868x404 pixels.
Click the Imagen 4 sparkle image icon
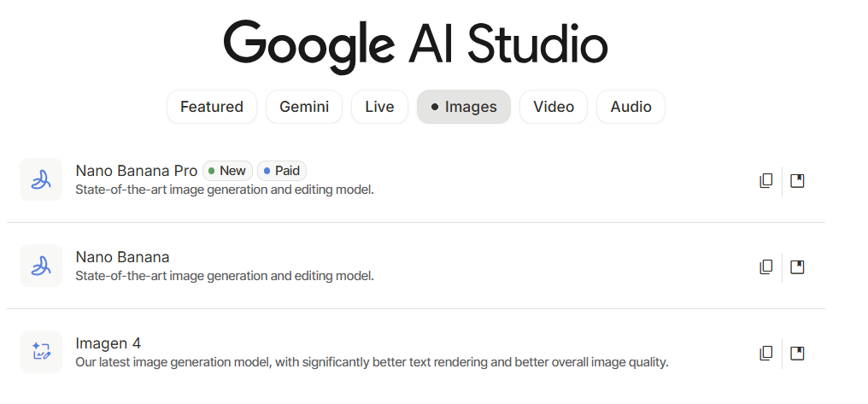pos(40,352)
